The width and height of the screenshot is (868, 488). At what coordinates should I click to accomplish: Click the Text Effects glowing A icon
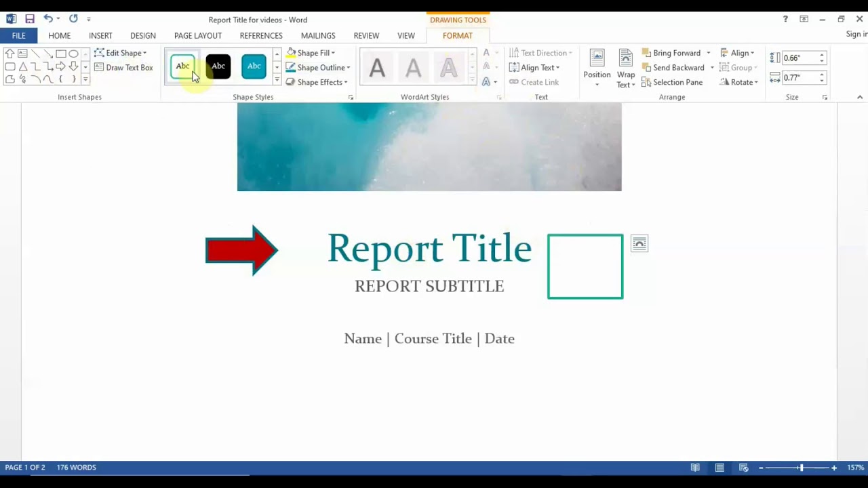[x=486, y=82]
